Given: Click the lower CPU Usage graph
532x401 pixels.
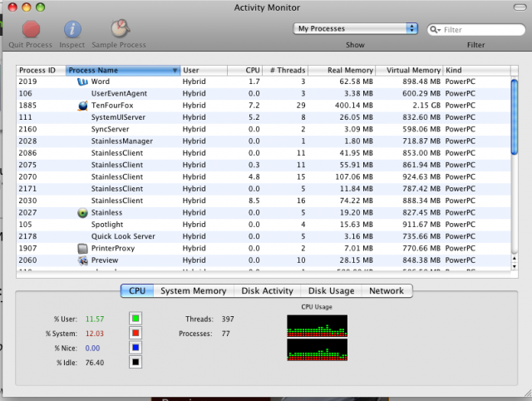Looking at the screenshot, I should point(317,349).
